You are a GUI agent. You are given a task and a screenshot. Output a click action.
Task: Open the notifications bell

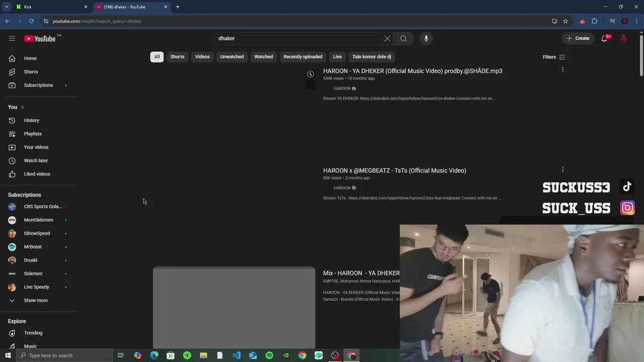pos(605,38)
